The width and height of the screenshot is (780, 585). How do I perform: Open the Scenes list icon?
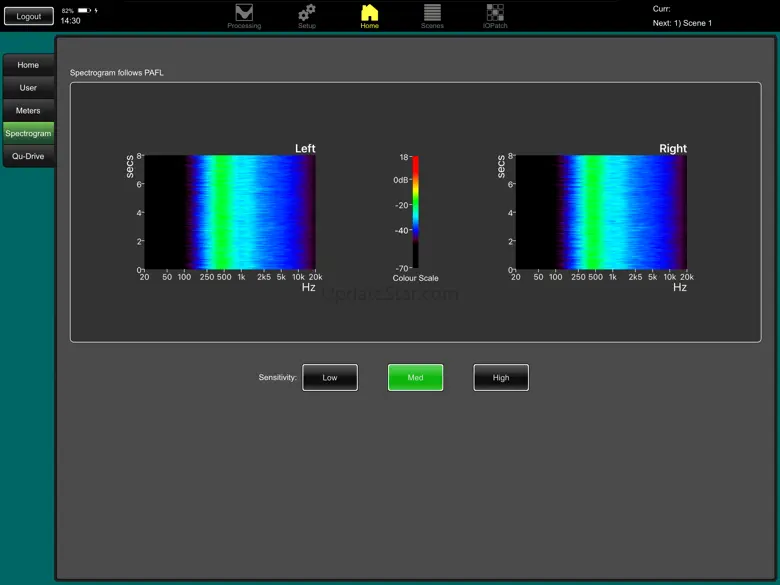point(432,16)
